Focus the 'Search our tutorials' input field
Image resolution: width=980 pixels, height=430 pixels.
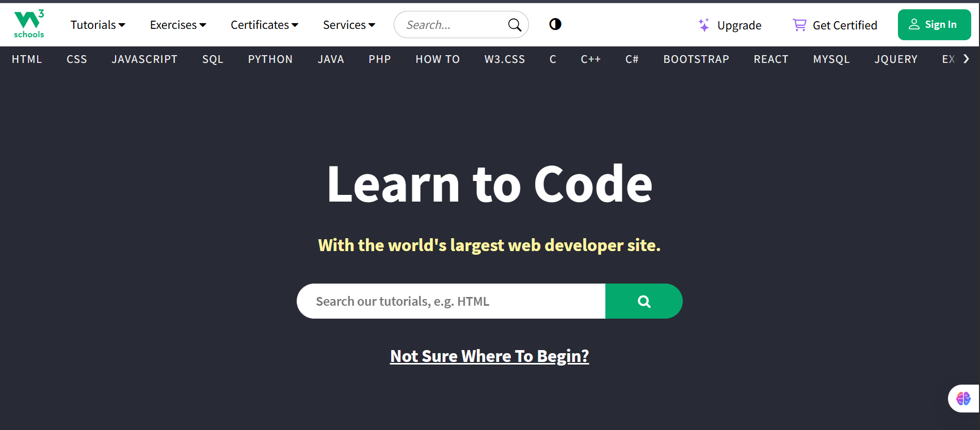point(451,301)
